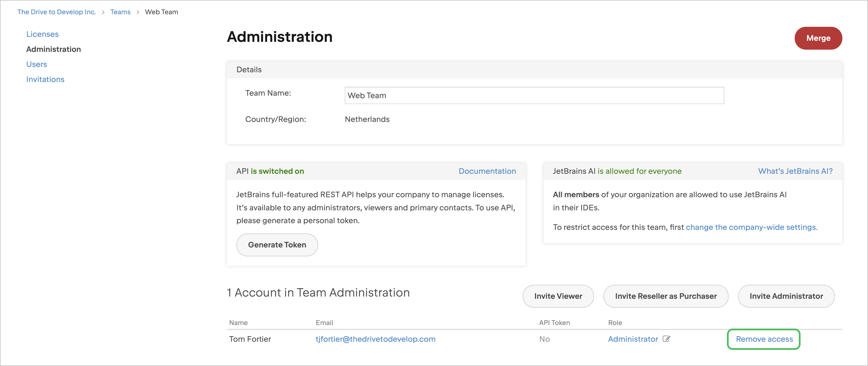Screen dimensions: 868x366
Task: Click the edit role pencil icon
Action: (666, 339)
